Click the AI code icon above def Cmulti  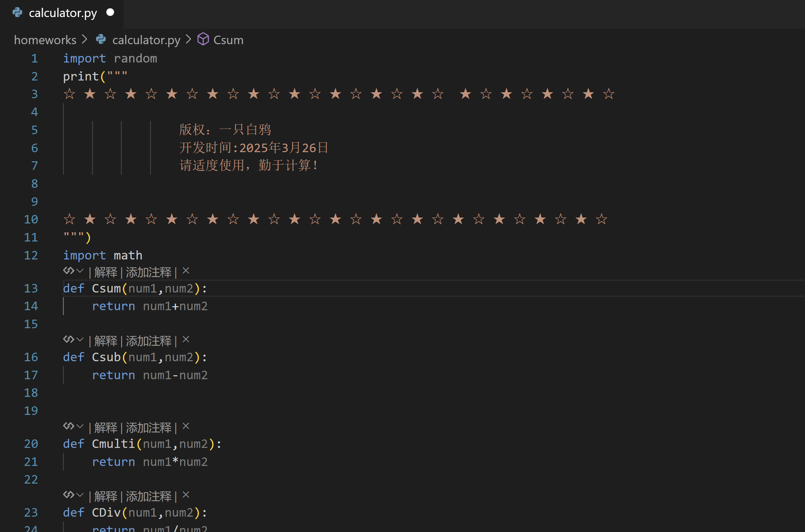tap(68, 426)
